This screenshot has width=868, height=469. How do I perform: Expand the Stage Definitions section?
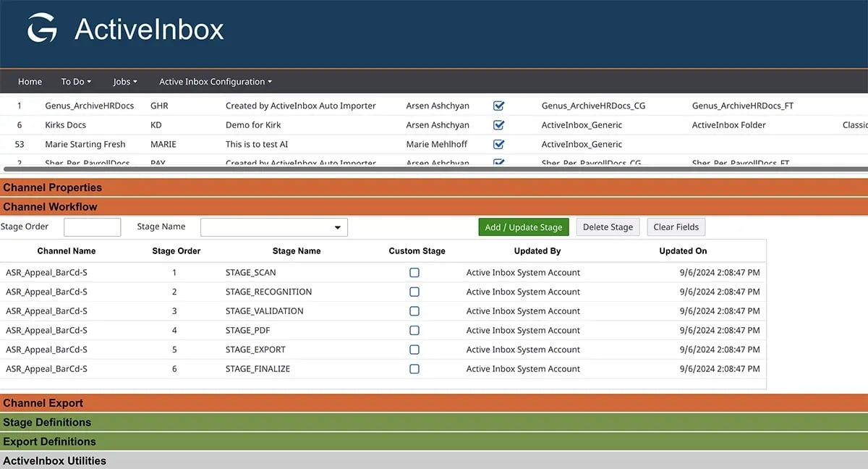[x=434, y=422]
